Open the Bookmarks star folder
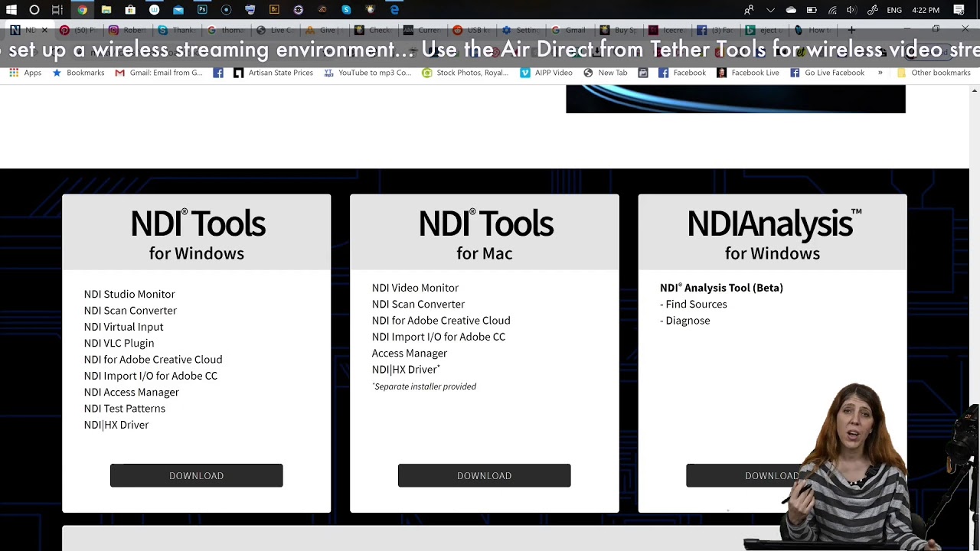The image size is (980, 551). [x=78, y=73]
